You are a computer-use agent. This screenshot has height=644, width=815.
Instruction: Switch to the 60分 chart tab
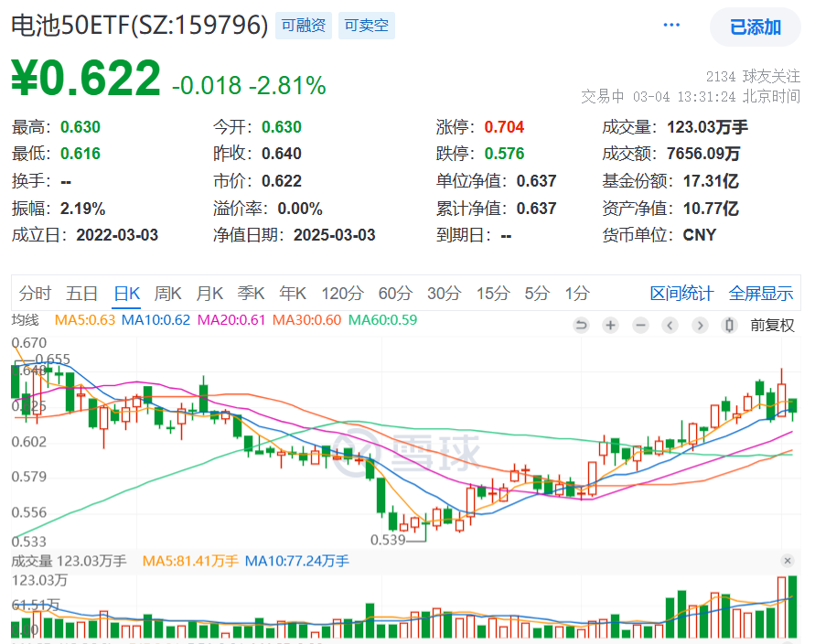click(x=395, y=294)
